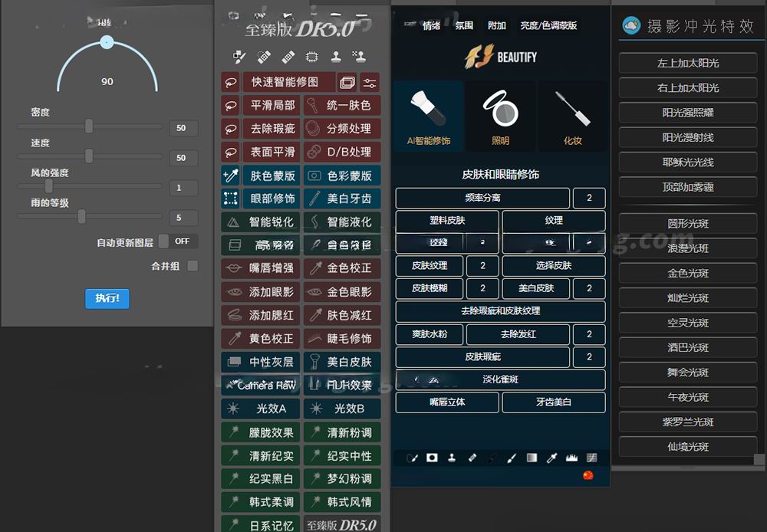Switch to the 附加 tab
Viewport: 767px width, 532px height.
(x=496, y=25)
